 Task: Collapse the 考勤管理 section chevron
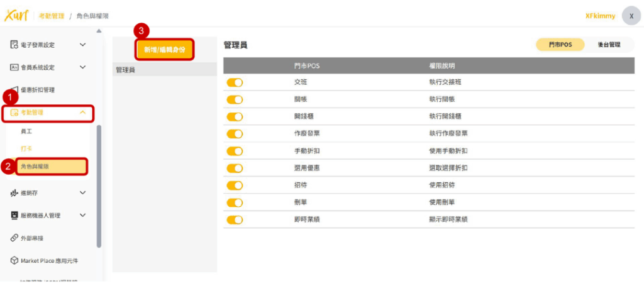click(x=82, y=113)
